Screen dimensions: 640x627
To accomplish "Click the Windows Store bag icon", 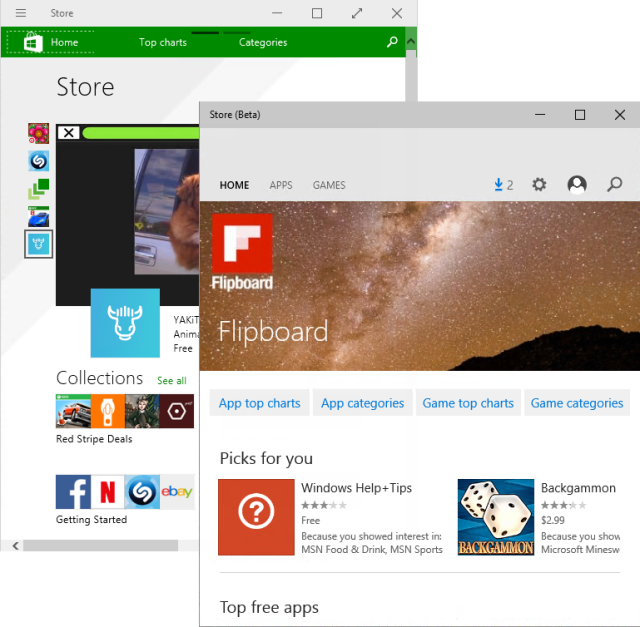I will pos(33,42).
